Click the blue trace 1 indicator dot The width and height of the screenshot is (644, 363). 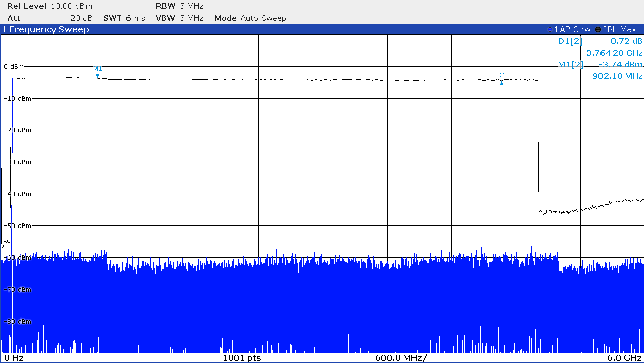(550, 30)
